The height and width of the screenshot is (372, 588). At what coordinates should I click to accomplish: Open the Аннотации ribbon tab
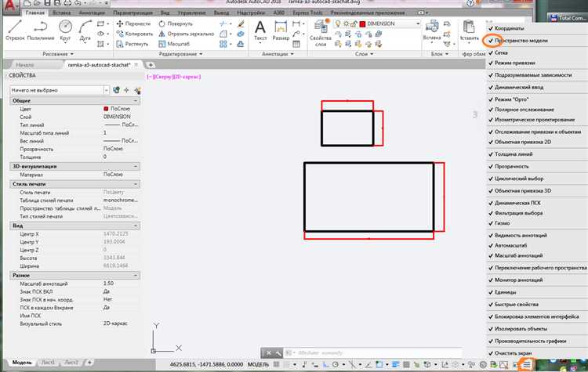click(92, 13)
